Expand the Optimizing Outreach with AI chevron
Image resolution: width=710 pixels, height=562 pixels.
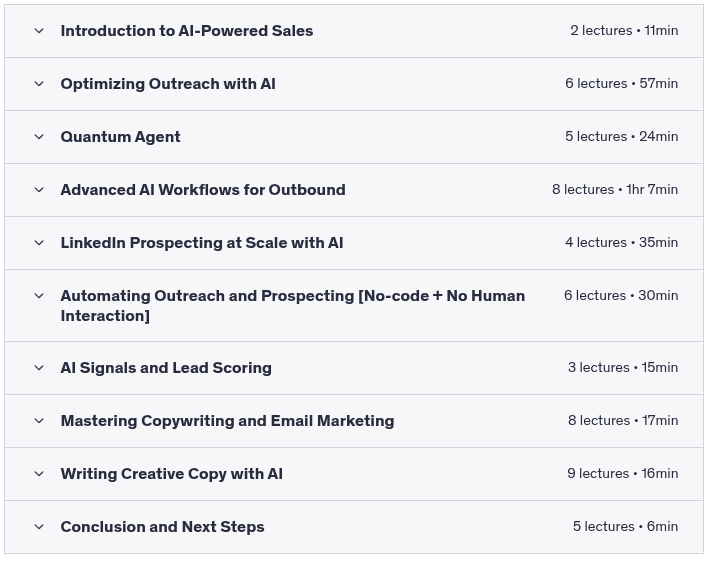coord(39,84)
